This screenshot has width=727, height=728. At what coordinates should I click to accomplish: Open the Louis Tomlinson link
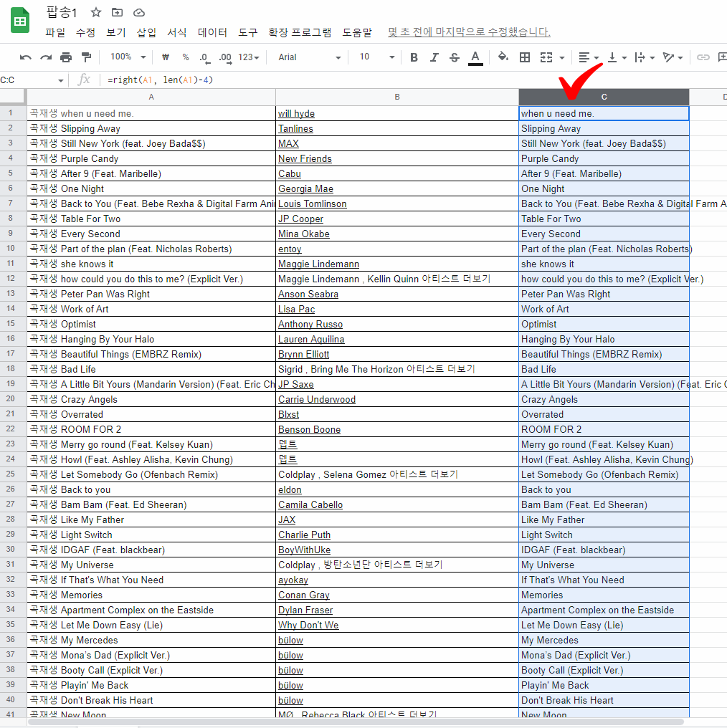[x=312, y=203]
